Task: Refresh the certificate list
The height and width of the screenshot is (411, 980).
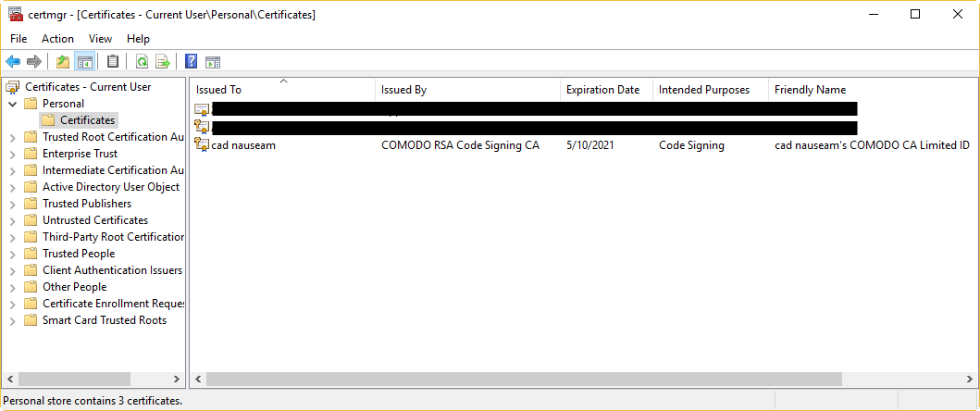Action: (x=143, y=61)
